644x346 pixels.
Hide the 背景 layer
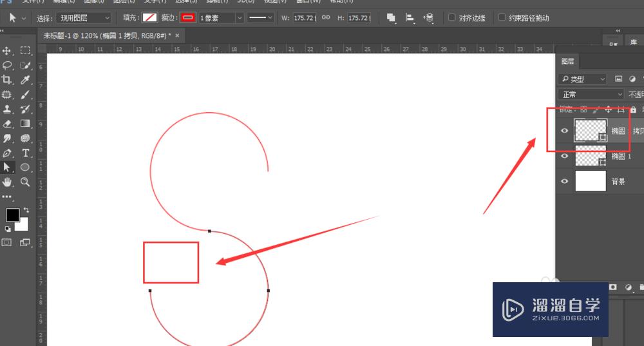(565, 181)
